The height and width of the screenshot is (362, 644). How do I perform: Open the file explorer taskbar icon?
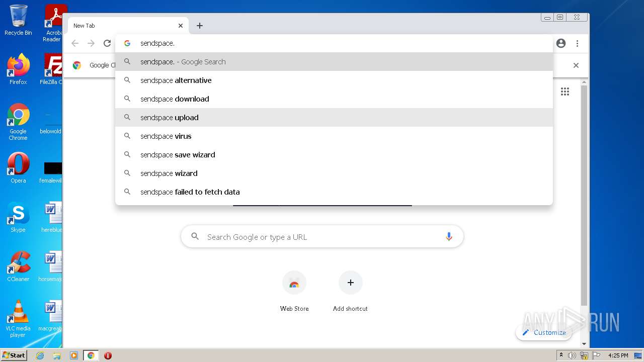pyautogui.click(x=57, y=355)
